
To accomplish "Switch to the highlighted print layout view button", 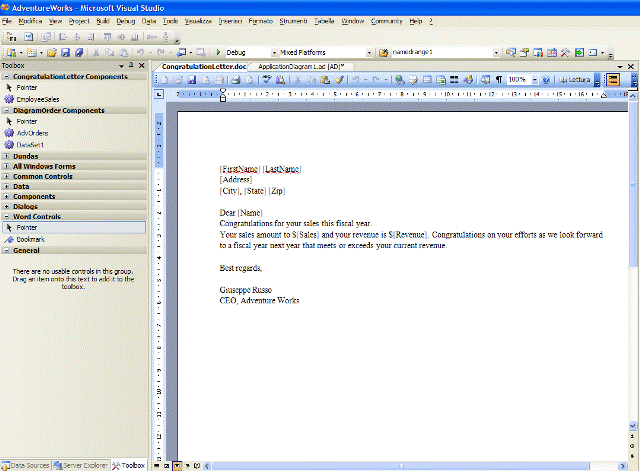I will point(178,466).
